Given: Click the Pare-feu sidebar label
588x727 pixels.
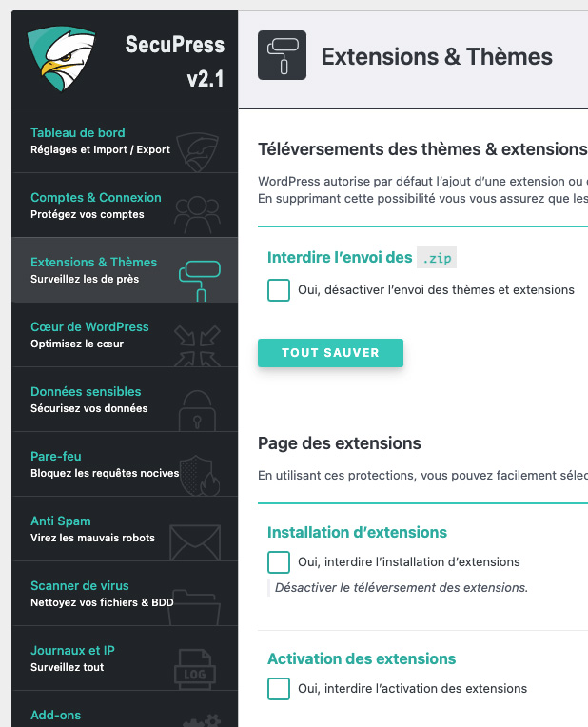Looking at the screenshot, I should [56, 456].
